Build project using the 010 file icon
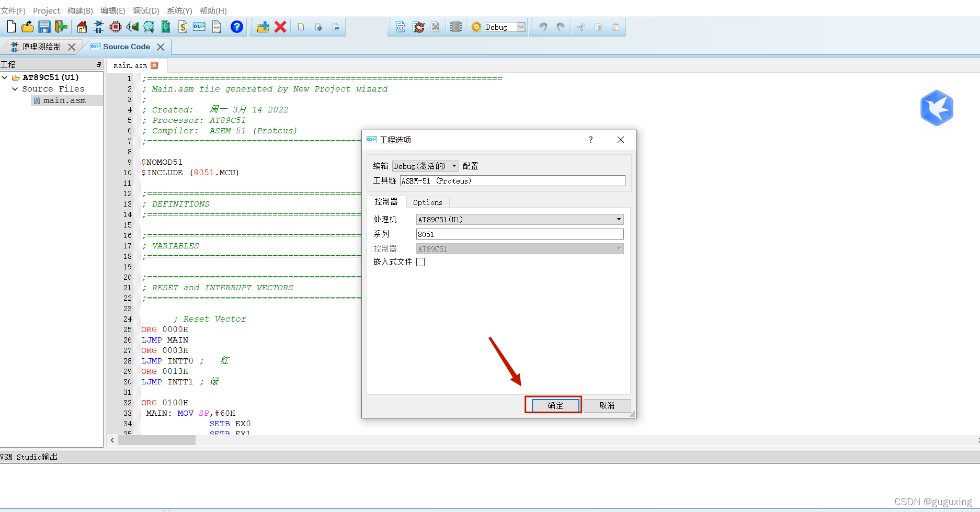Viewport: 980px width, 512px height. (400, 27)
